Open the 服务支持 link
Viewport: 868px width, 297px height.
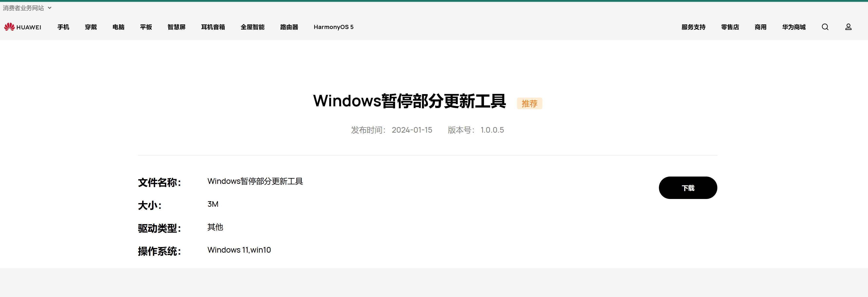[x=693, y=27]
